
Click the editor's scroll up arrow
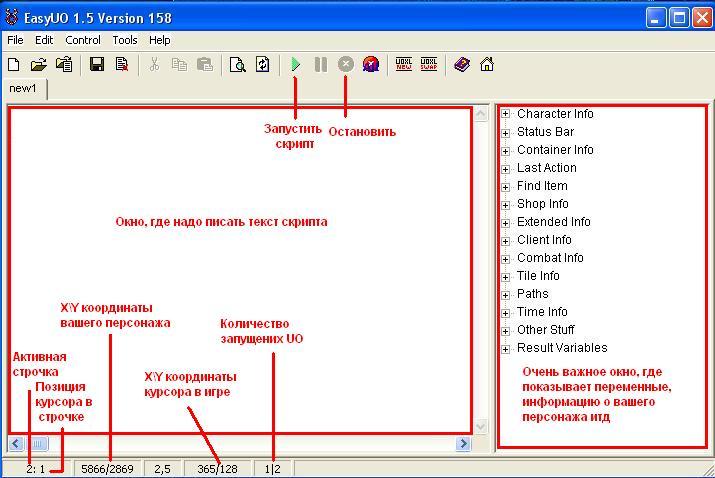click(481, 114)
